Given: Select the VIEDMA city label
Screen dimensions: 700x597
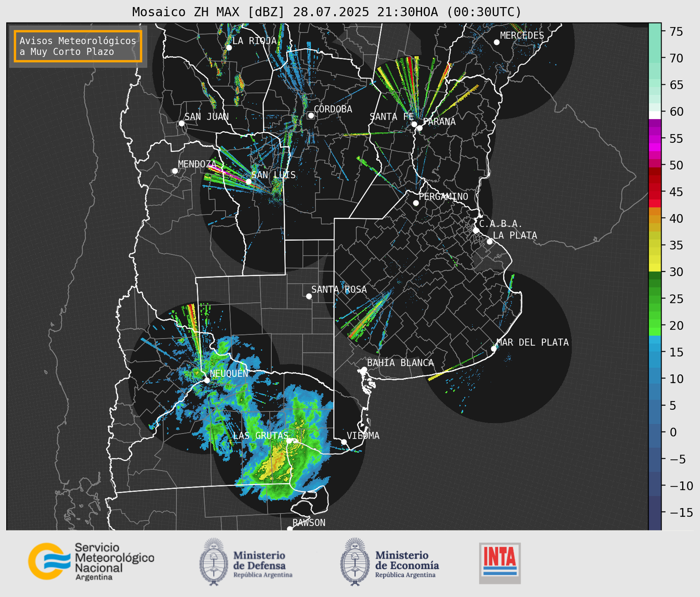Looking at the screenshot, I should pyautogui.click(x=363, y=436).
